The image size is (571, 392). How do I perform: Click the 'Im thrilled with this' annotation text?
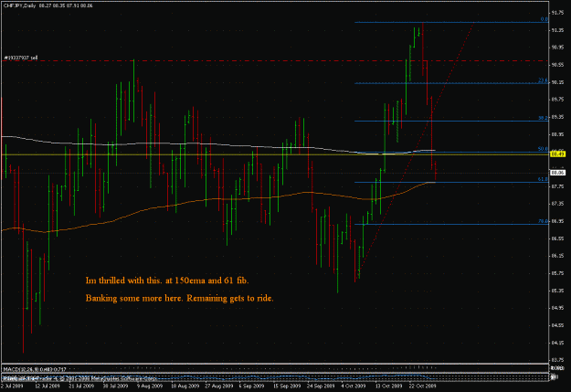pos(167,281)
